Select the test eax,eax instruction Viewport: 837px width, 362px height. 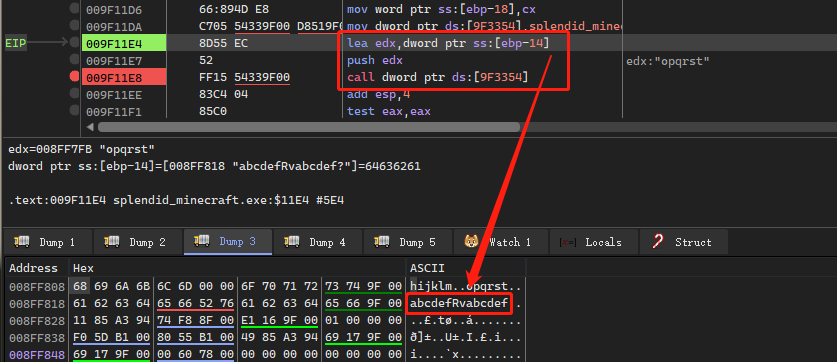[389, 112]
